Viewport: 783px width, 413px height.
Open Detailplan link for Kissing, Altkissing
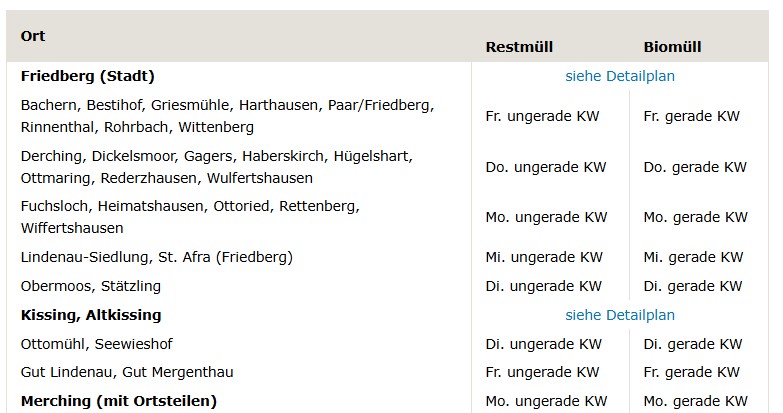[619, 315]
